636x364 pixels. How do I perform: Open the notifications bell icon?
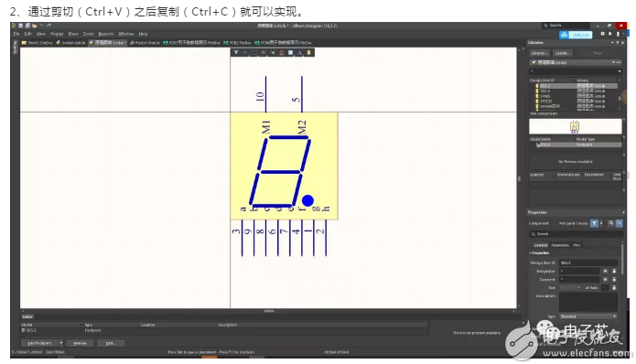(609, 34)
